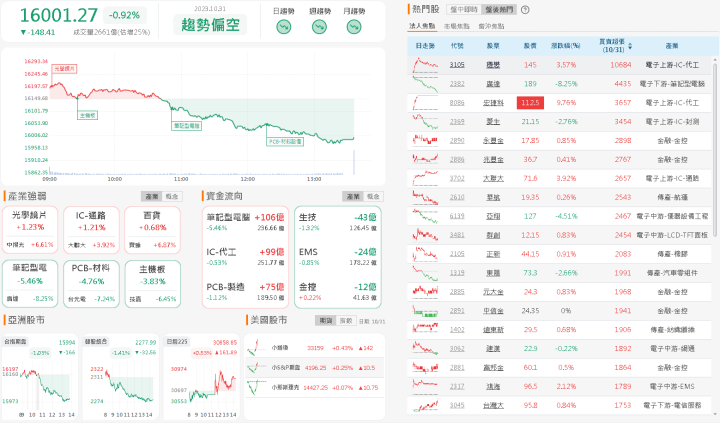Open the sparkline chart for stock 3702

pyautogui.click(x=425, y=178)
